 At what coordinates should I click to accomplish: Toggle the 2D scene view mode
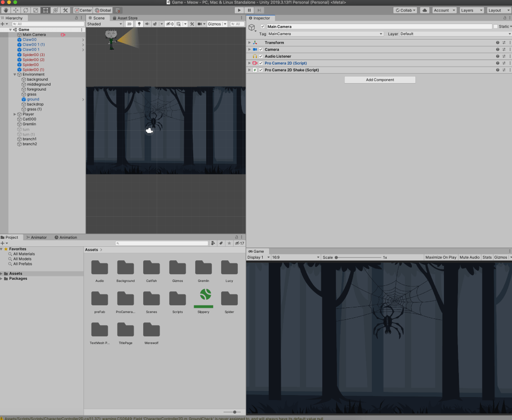[129, 24]
